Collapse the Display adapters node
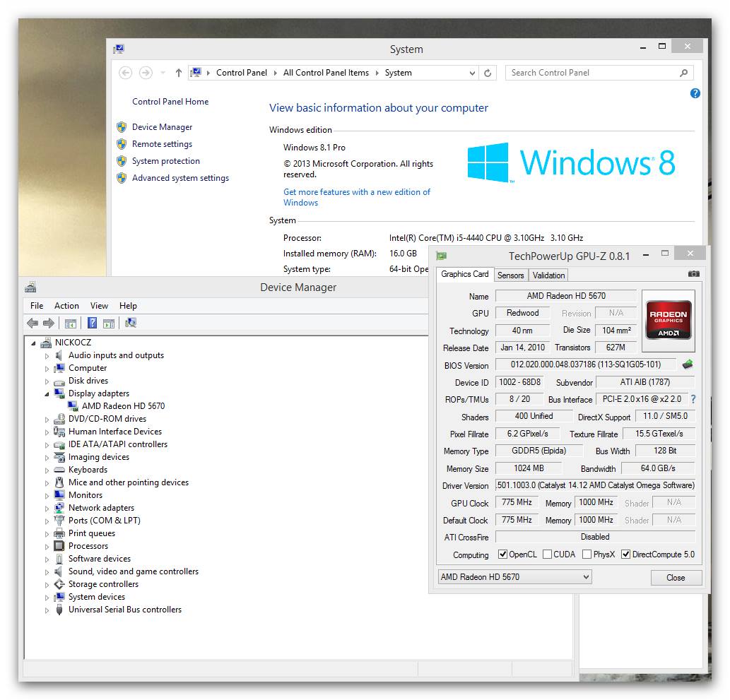 47,394
